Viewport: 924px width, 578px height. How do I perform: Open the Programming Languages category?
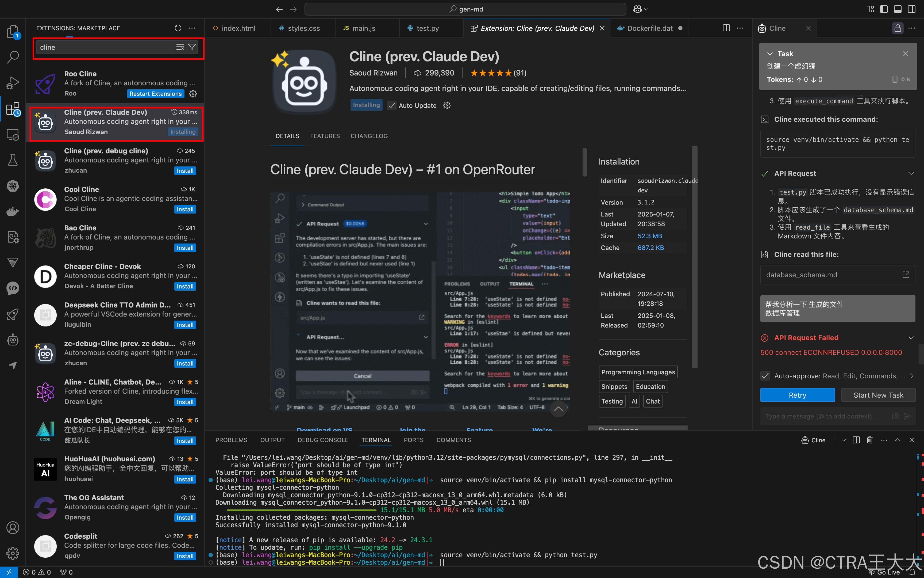coord(638,372)
